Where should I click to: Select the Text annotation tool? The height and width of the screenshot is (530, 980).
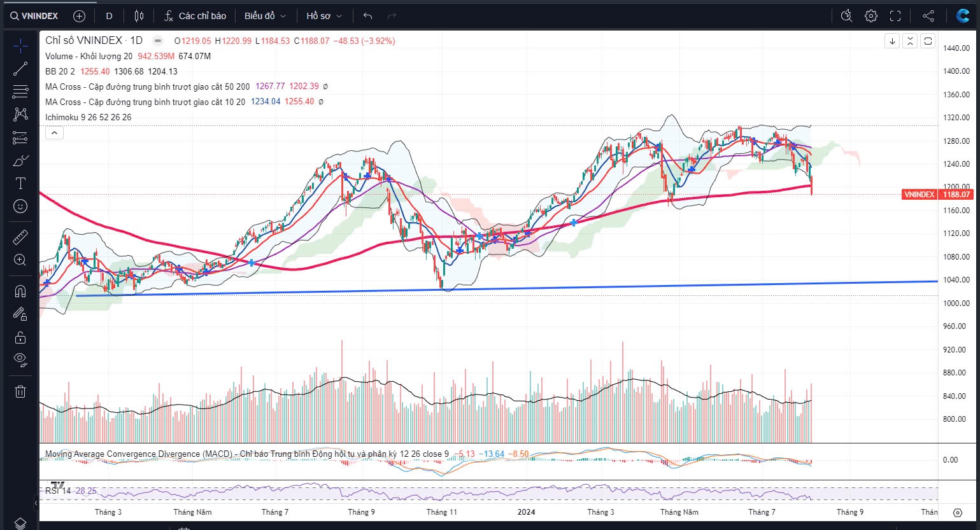tap(20, 183)
